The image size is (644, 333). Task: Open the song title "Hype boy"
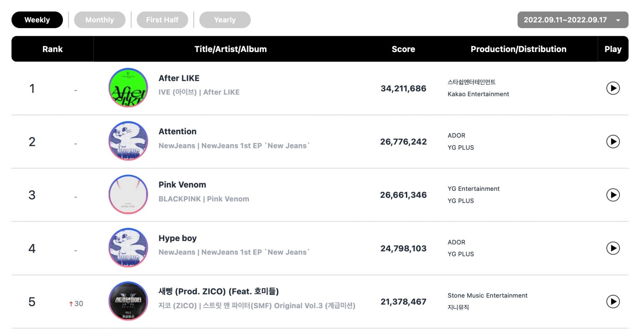(x=177, y=238)
